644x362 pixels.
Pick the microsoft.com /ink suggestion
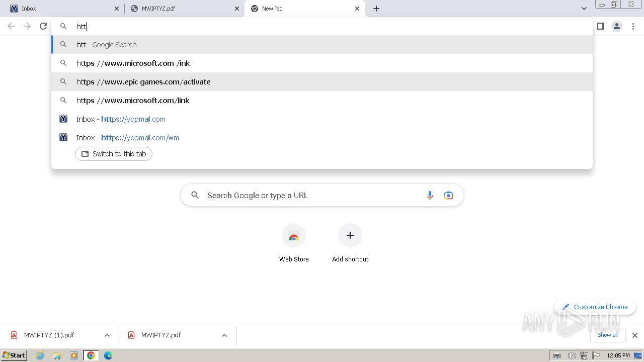[322, 63]
